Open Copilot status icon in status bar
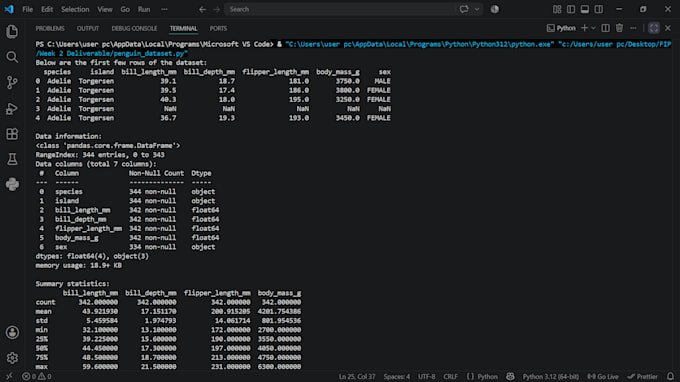This screenshot has height=382, width=680. point(510,376)
